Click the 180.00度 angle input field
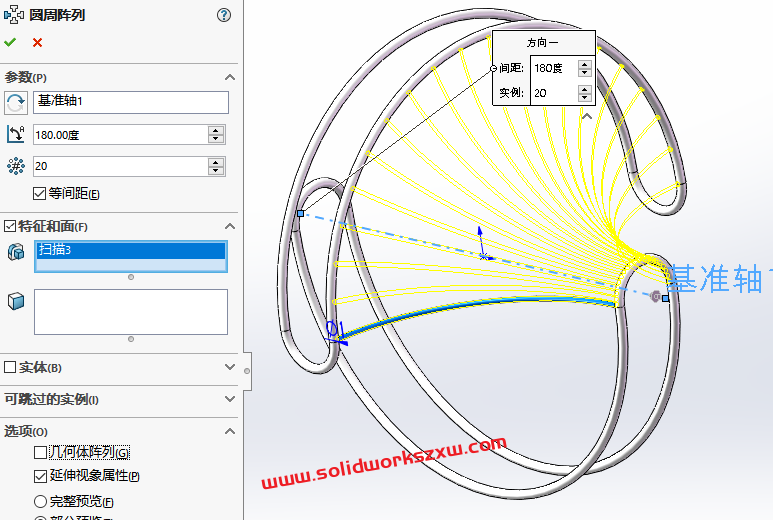This screenshot has height=520, width=773. tap(120, 135)
